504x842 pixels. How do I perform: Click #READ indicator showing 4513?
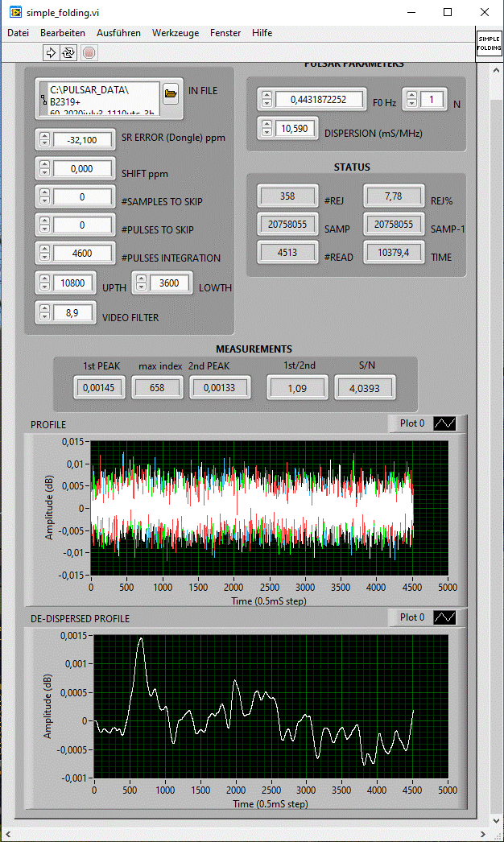pyautogui.click(x=287, y=252)
